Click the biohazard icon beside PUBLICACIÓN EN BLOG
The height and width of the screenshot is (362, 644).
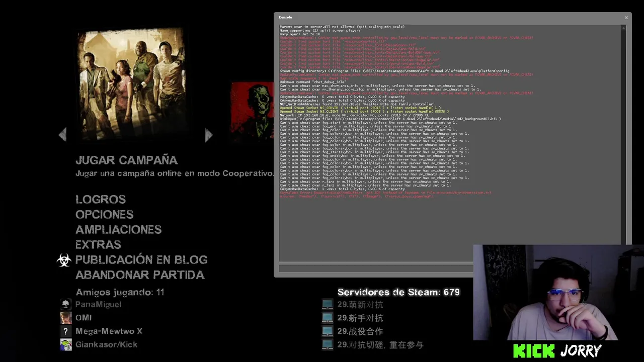(64, 260)
